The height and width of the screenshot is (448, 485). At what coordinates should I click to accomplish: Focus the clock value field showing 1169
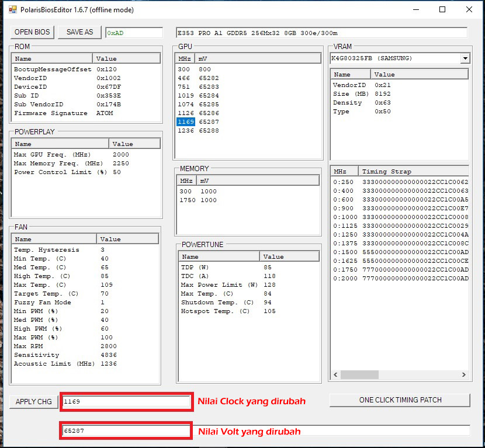126,401
